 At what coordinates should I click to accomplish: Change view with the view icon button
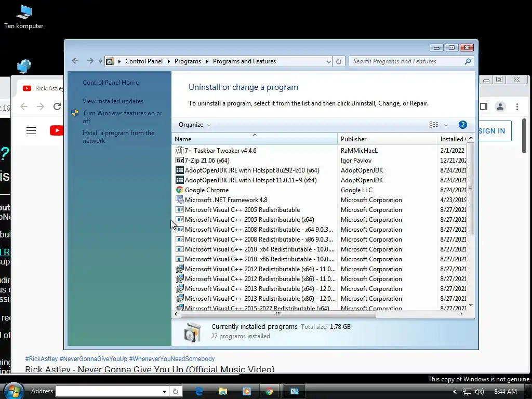coord(434,125)
